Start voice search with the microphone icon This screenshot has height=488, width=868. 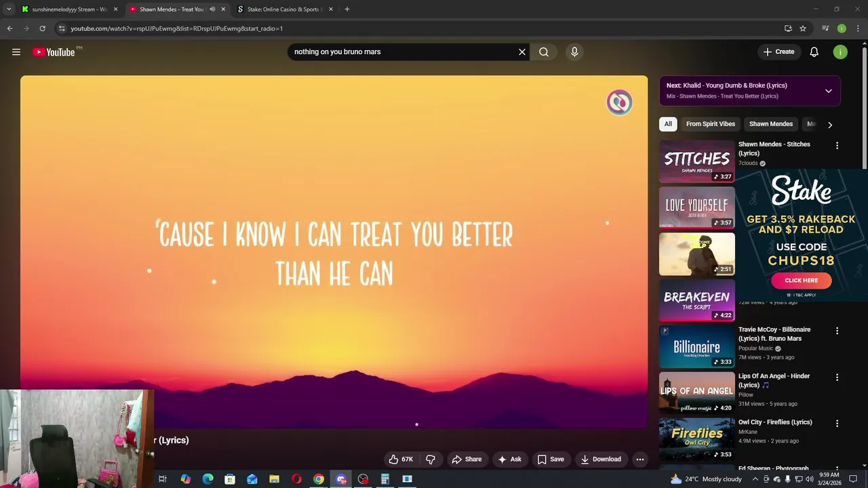(x=574, y=52)
